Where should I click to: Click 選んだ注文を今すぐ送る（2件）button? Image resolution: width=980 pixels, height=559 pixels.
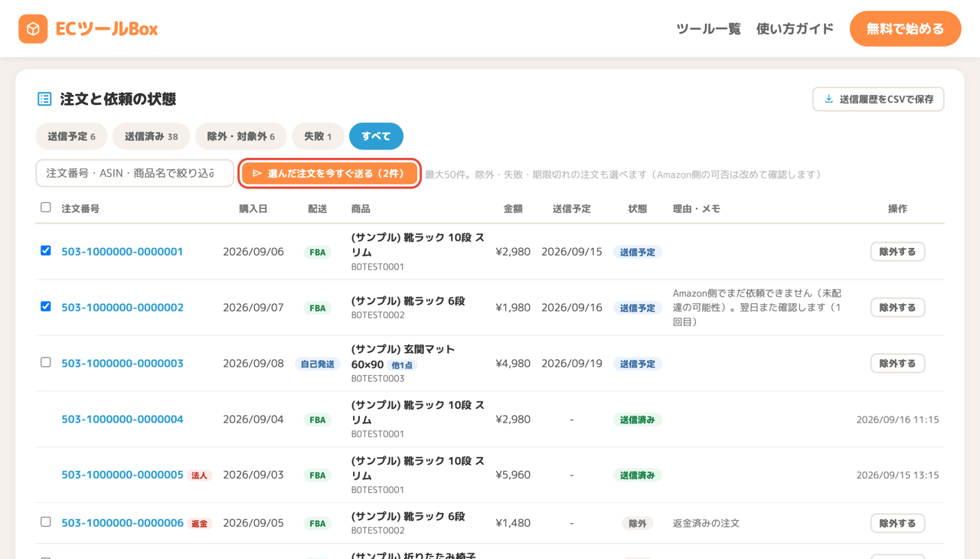329,174
